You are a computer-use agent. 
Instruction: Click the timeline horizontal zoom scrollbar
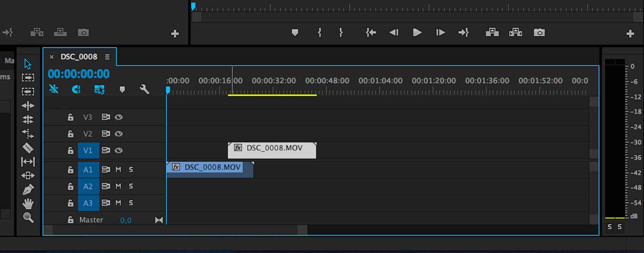175,230
